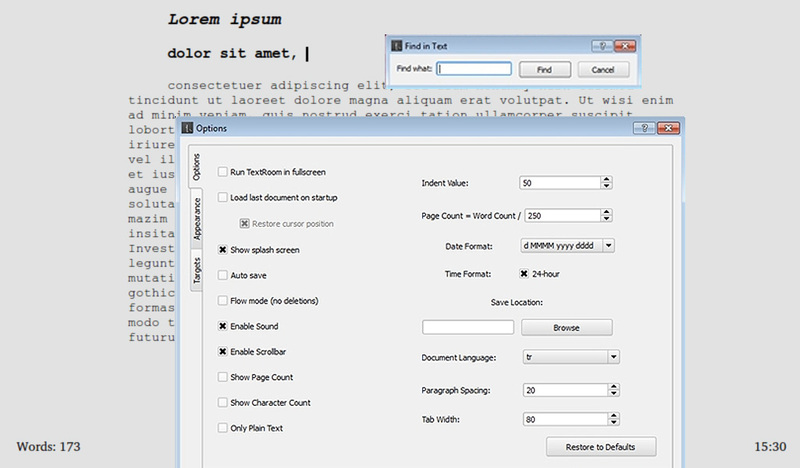Screen dimensions: 800x468
Task: Click the Find button
Action: point(544,70)
